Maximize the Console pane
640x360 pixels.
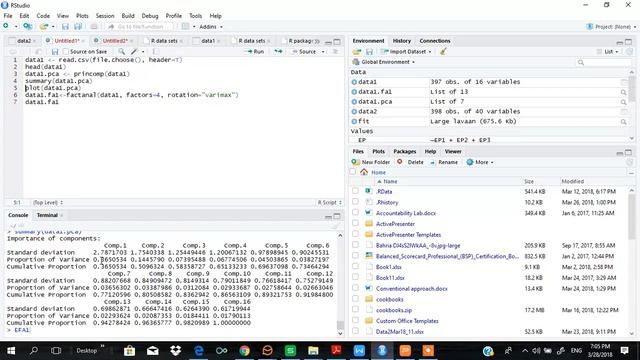(x=337, y=216)
